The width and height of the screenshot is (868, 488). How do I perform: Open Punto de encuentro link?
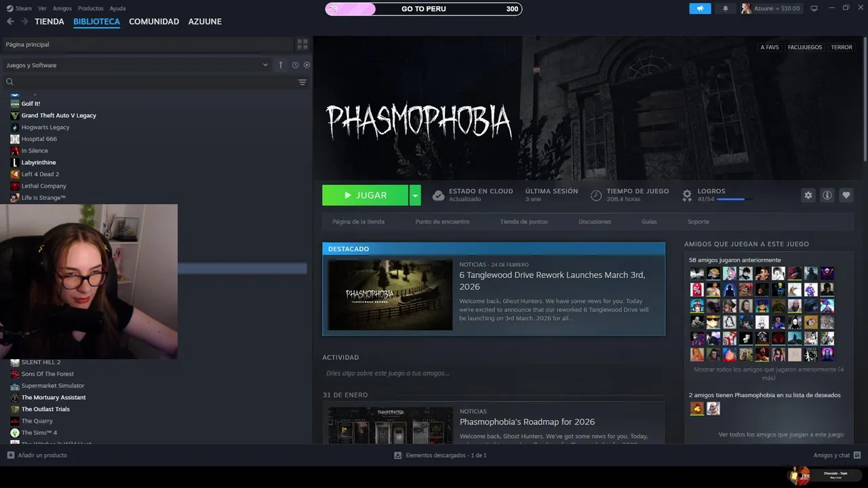tap(442, 222)
